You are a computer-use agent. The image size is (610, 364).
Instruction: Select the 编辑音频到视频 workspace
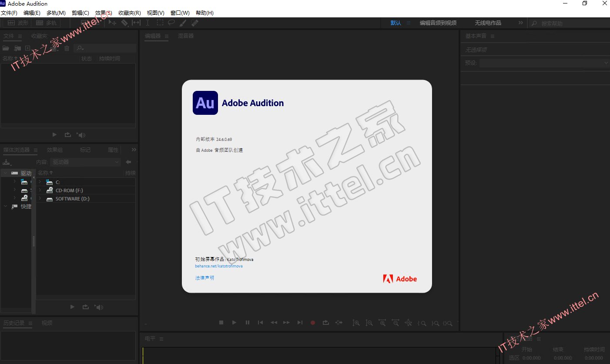point(438,23)
